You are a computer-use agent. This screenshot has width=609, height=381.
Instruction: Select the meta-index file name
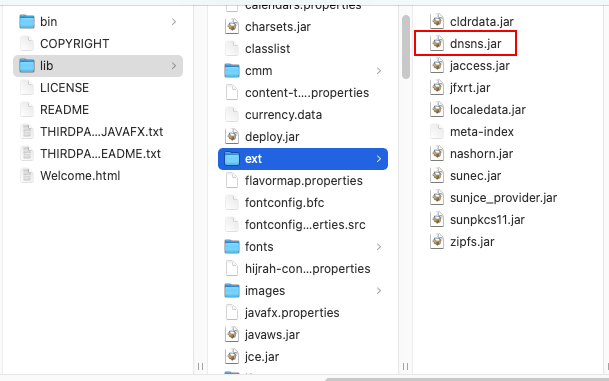tap(482, 132)
